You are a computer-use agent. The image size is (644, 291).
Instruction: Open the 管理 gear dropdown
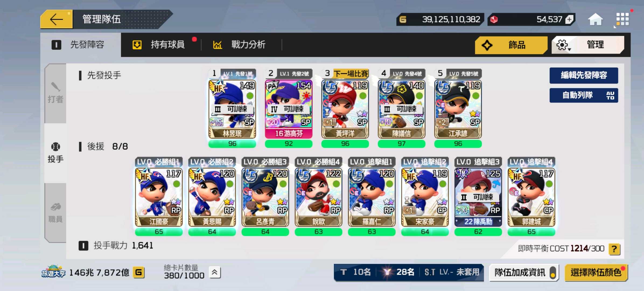click(588, 45)
